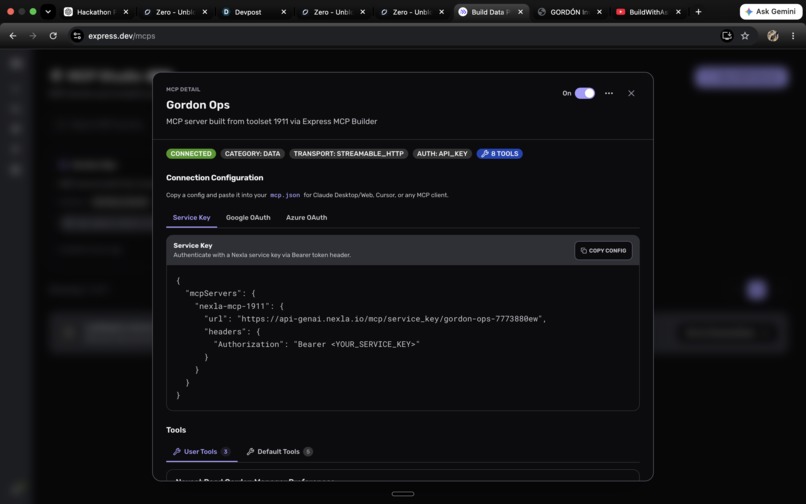This screenshot has height=504, width=806.
Task: Click the 8 TOOLS badge
Action: [500, 154]
